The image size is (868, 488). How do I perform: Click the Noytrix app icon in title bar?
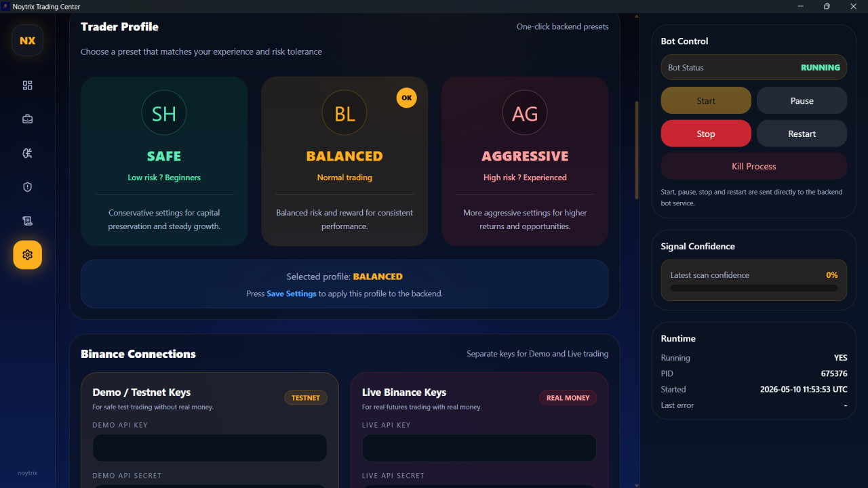coord(6,6)
